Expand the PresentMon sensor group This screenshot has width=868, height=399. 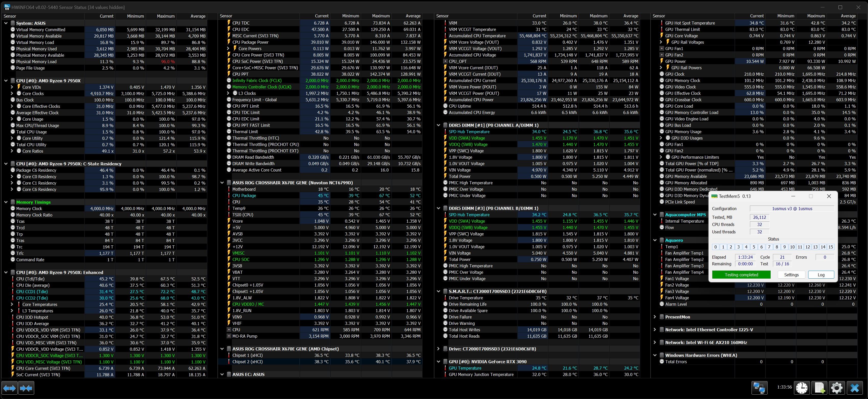point(655,317)
